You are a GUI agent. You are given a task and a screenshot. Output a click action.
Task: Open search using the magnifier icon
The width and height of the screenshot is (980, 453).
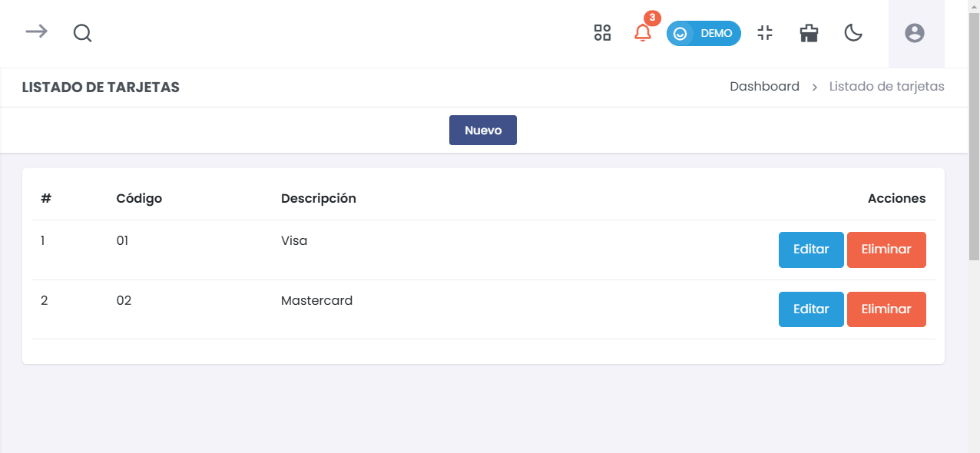[x=82, y=33]
